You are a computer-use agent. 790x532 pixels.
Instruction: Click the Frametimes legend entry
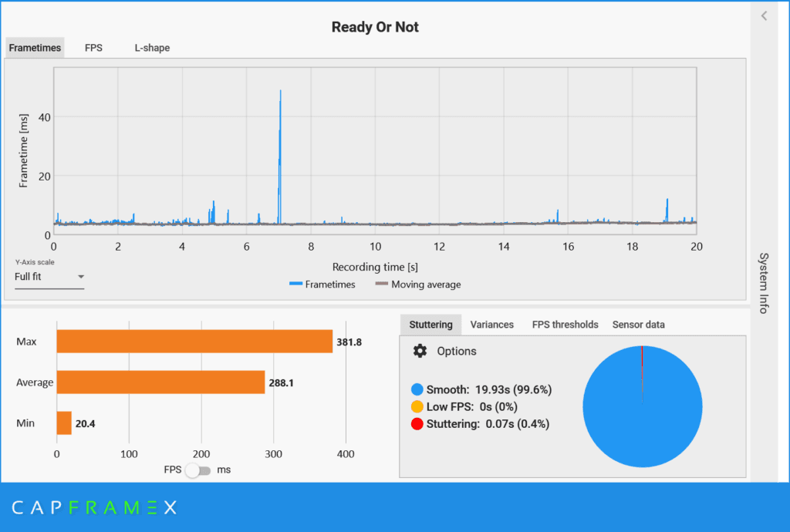coord(322,285)
